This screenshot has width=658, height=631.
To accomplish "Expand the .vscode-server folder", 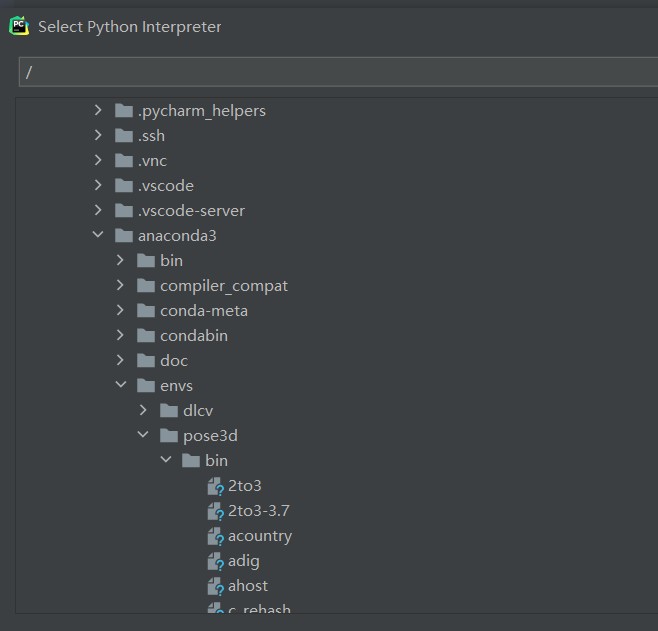I will [98, 210].
